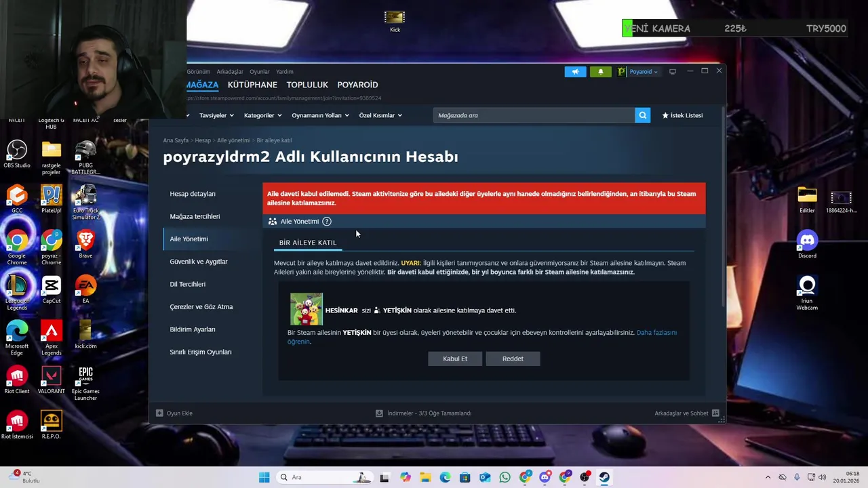Open CapCut desktop shortcut

(x=51, y=289)
